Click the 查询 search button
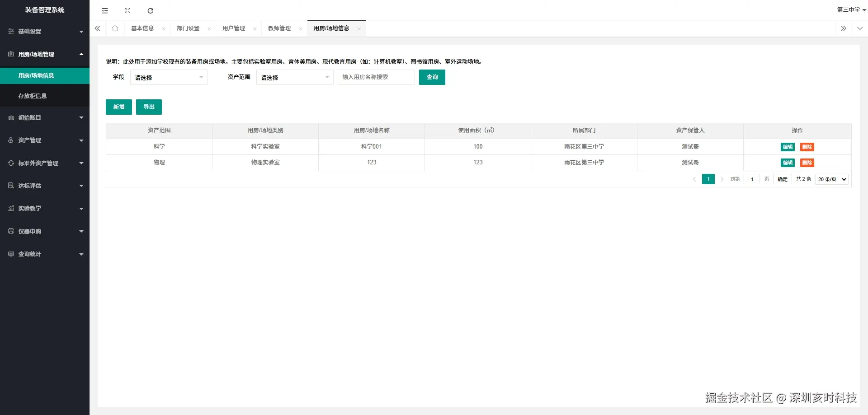 click(432, 77)
